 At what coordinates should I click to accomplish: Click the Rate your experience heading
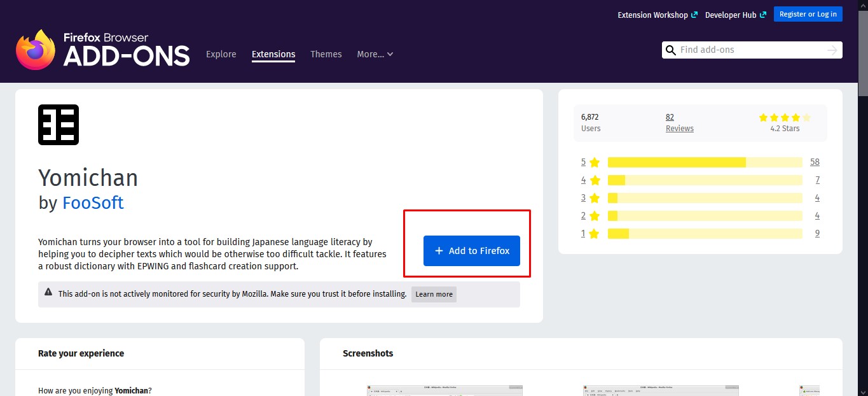pyautogui.click(x=81, y=353)
